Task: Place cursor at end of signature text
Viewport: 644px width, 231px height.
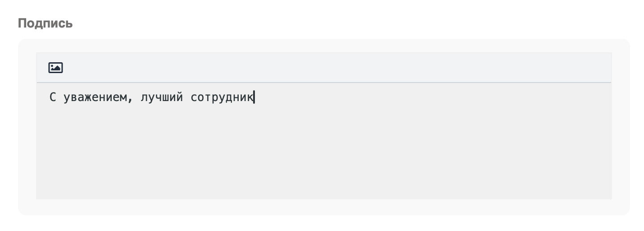Action: 254,97
